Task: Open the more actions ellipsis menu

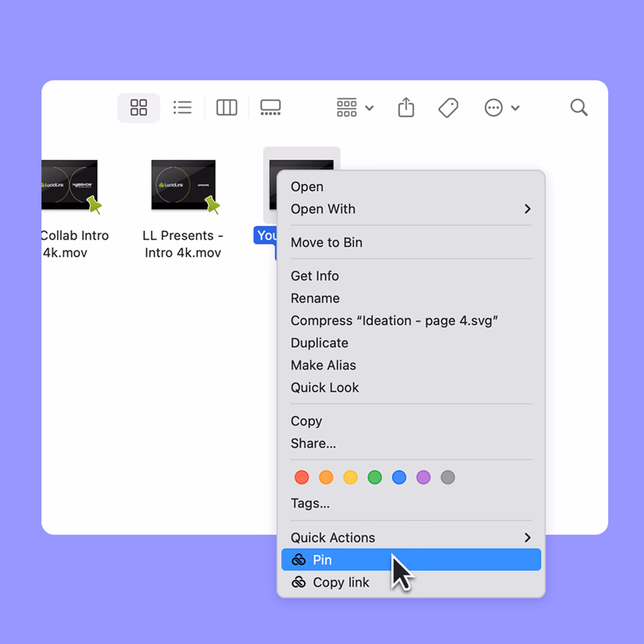Action: click(502, 107)
